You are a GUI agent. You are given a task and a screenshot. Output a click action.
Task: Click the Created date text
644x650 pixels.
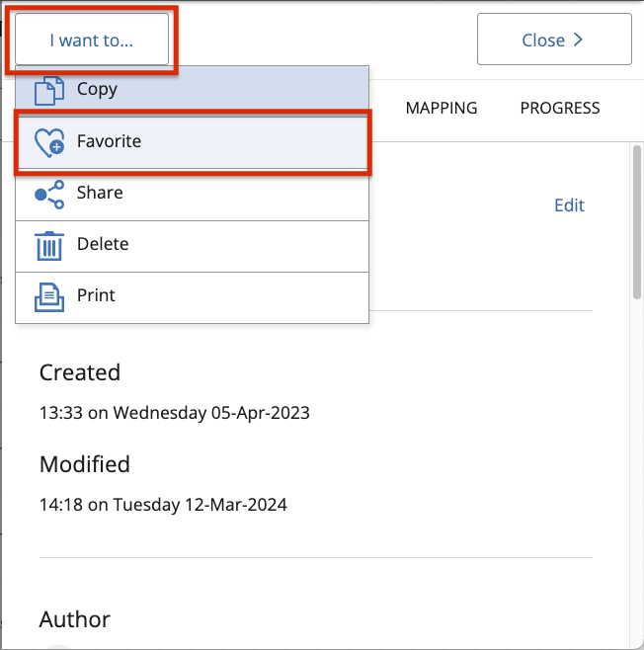click(175, 413)
